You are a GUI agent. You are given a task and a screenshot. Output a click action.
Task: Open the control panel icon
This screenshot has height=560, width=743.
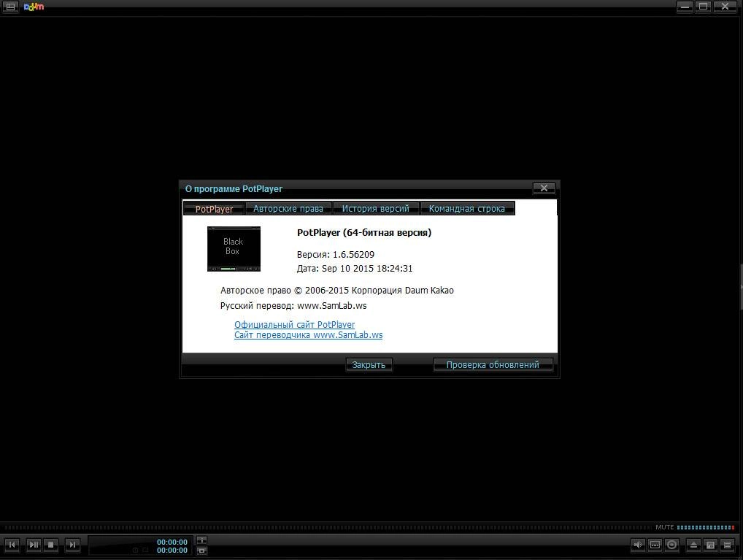click(710, 545)
